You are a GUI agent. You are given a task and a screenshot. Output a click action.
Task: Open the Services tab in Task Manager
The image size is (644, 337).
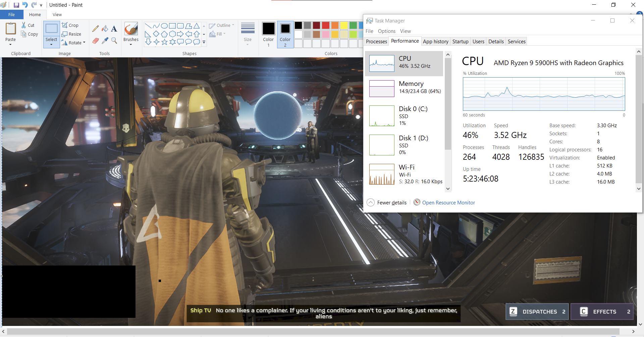click(x=517, y=41)
